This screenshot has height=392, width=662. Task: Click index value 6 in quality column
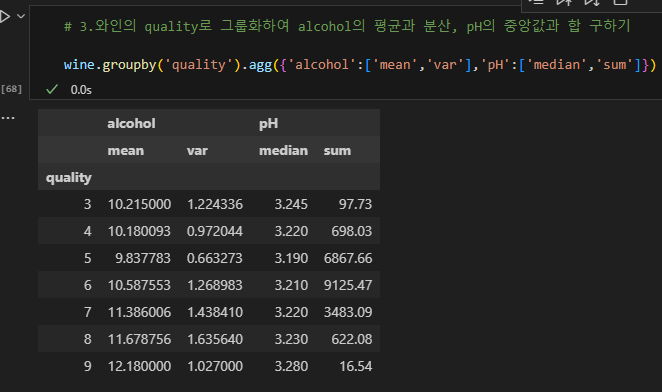point(87,285)
